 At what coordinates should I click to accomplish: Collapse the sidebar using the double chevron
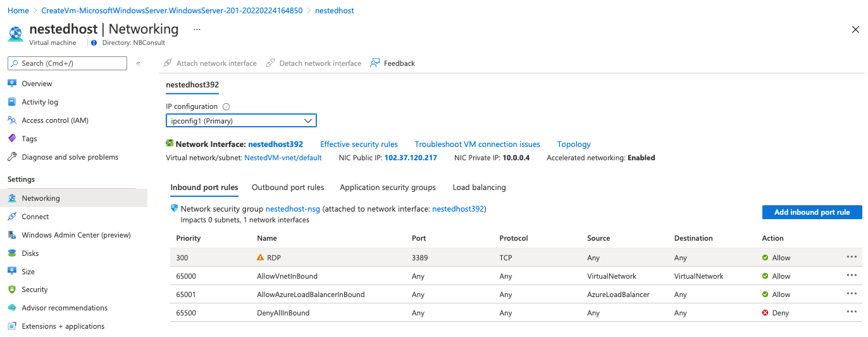click(139, 63)
